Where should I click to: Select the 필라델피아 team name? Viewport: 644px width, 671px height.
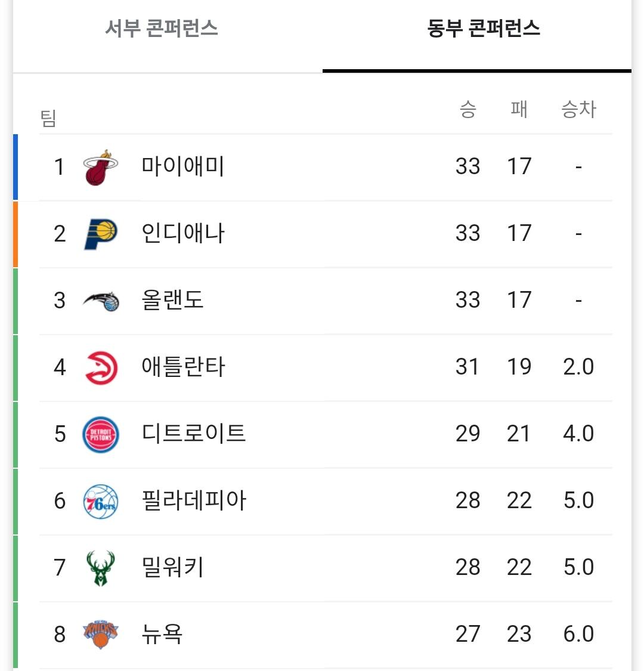(194, 500)
